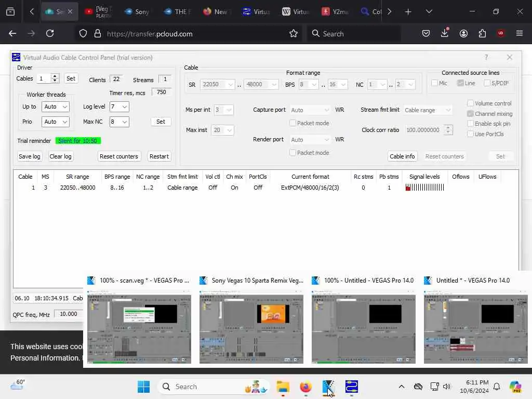This screenshot has width=532, height=399.
Task: Open a new browser tab
Action: tap(408, 12)
